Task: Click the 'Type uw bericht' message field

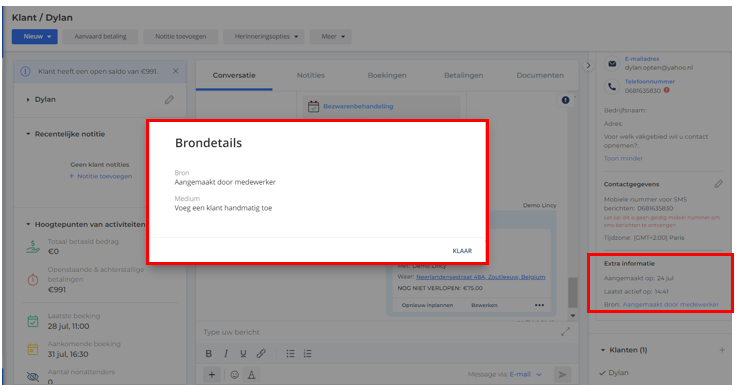Action: [x=377, y=332]
